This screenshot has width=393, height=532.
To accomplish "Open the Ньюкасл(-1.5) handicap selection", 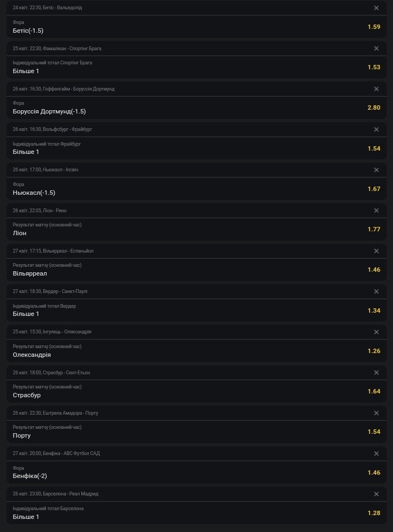I will point(196,189).
